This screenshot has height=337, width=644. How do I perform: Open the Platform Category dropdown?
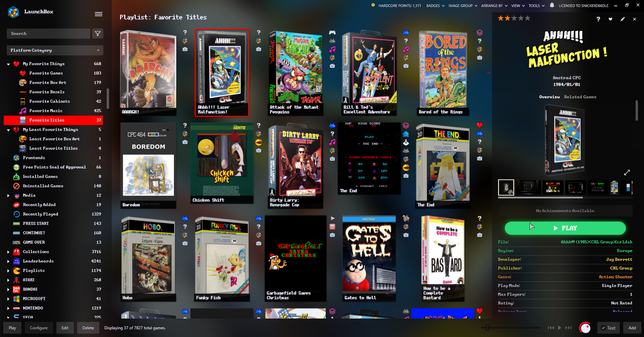(55, 50)
